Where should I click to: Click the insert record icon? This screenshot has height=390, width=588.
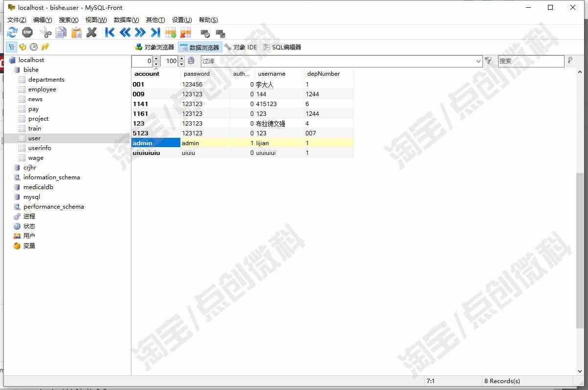tap(171, 33)
